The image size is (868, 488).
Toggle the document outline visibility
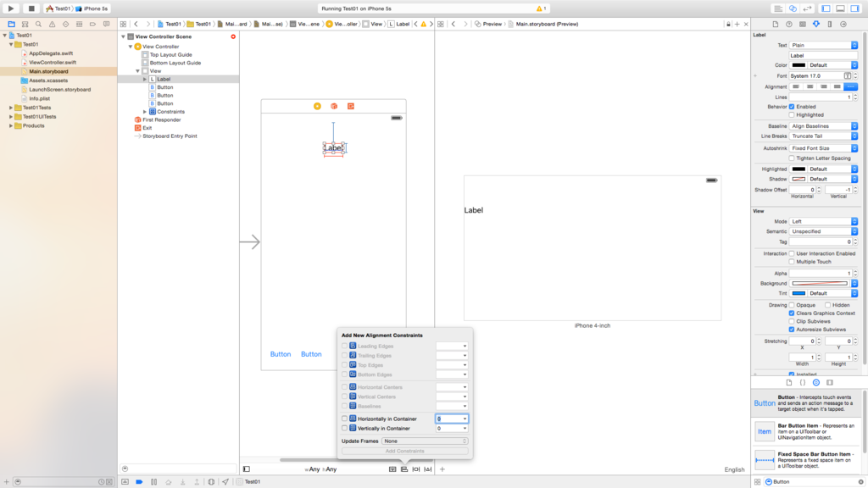click(x=247, y=469)
